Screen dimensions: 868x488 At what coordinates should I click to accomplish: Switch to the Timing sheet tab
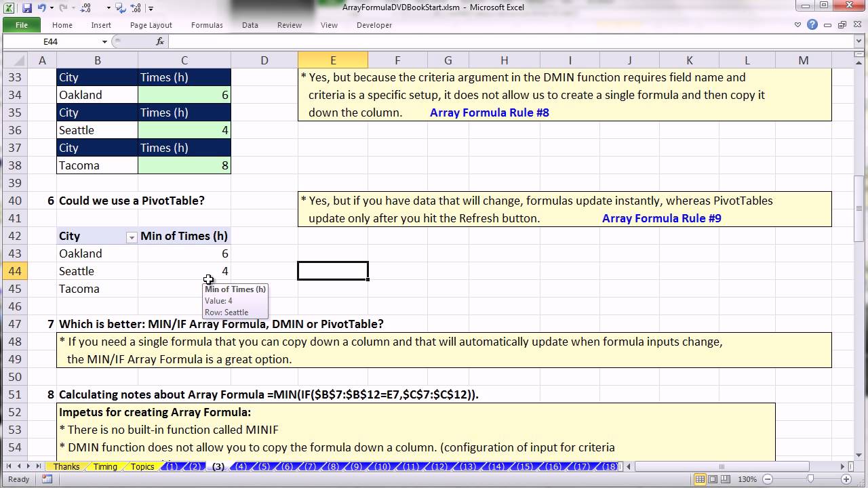[105, 466]
